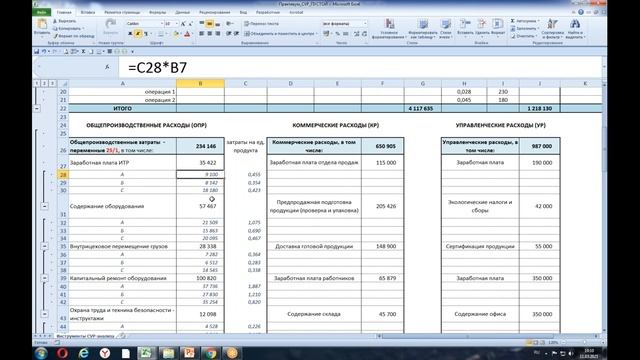Align cell text to bottom
This screenshot has width=640, height=360.
(217, 24)
